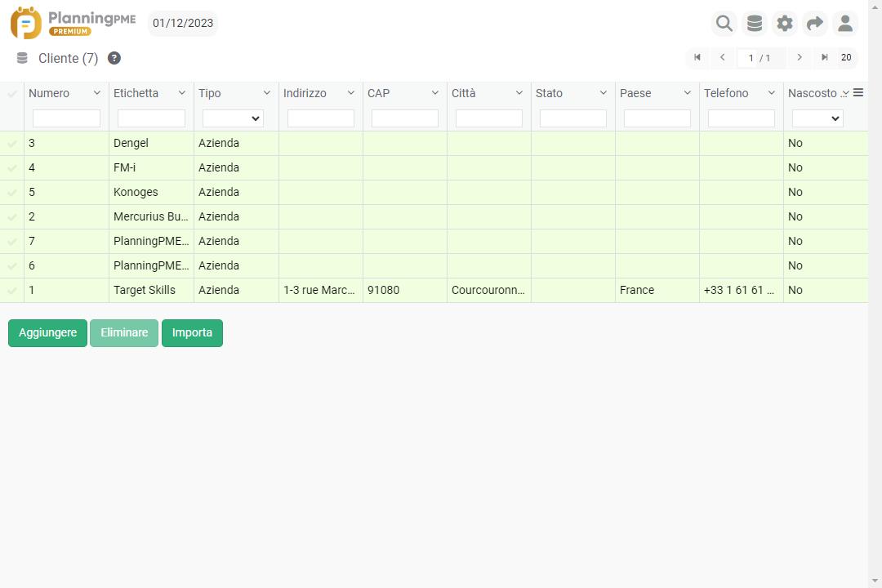Click the Mercurius Bu... cell
The width and height of the screenshot is (882, 588).
click(x=151, y=216)
